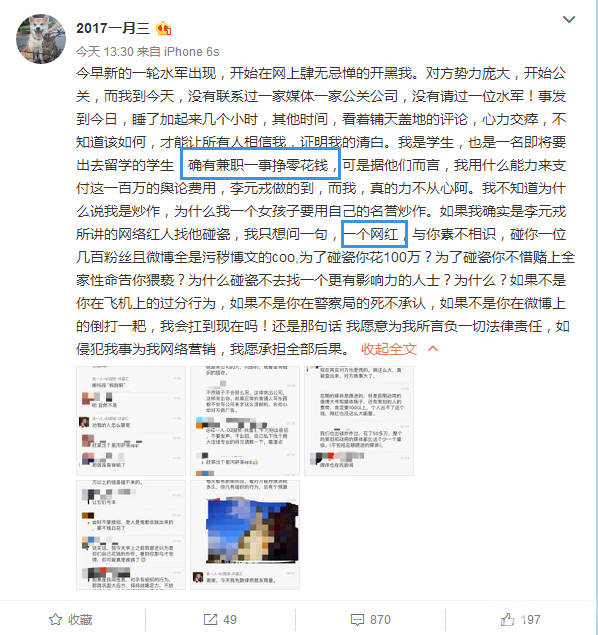This screenshot has width=598, height=635.
Task: Collapse post with 收起全文
Action: (389, 349)
